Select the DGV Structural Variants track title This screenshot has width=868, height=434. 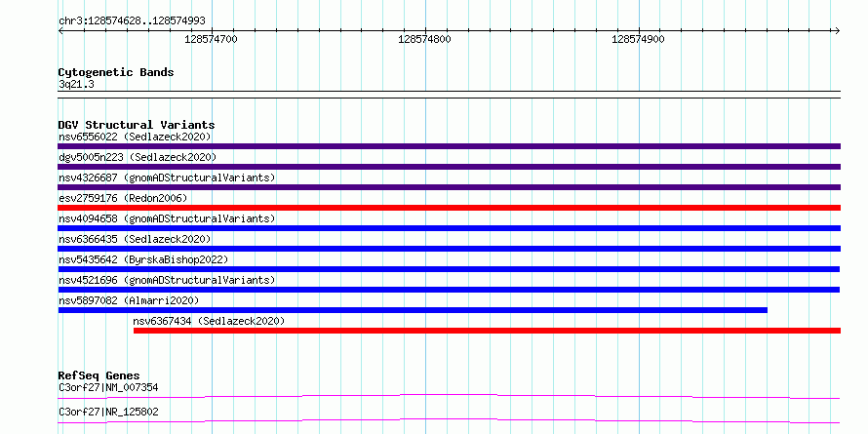(137, 125)
